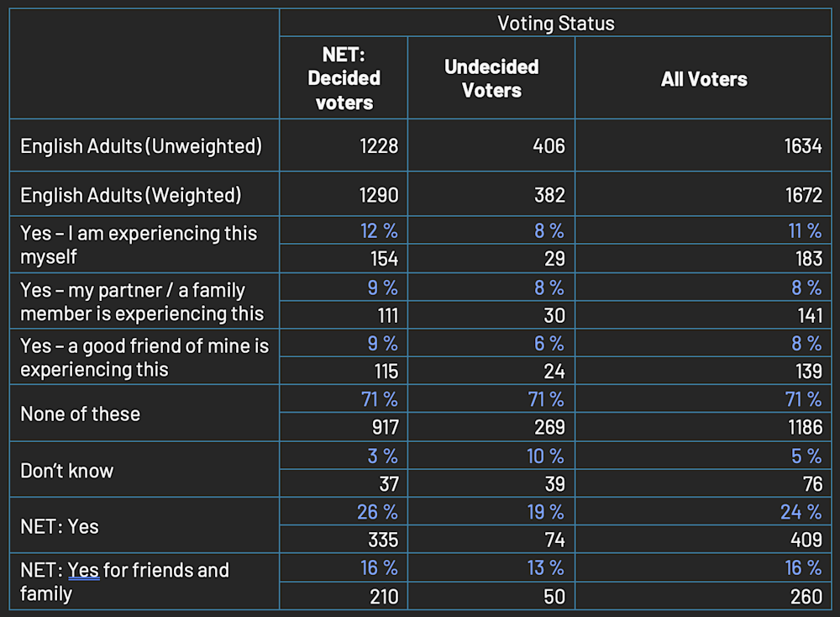The height and width of the screenshot is (617, 840).
Task: Select the NET: Decided voters column header
Action: [x=344, y=78]
